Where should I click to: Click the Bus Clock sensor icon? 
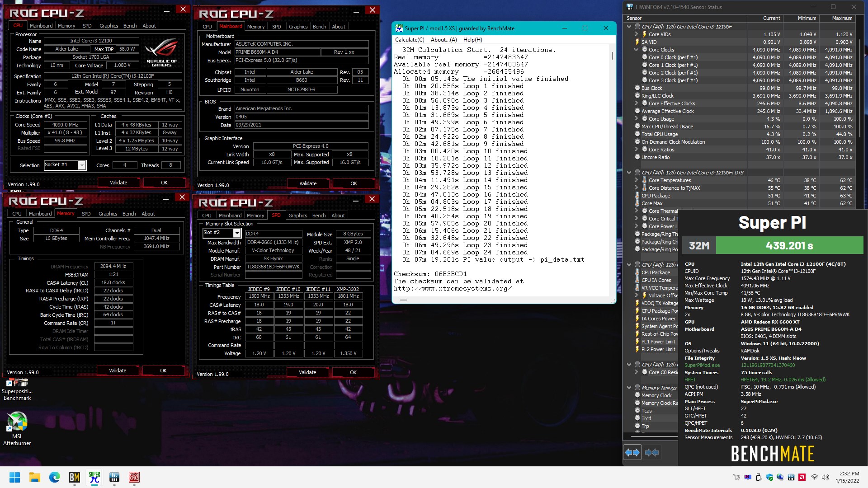coord(637,88)
